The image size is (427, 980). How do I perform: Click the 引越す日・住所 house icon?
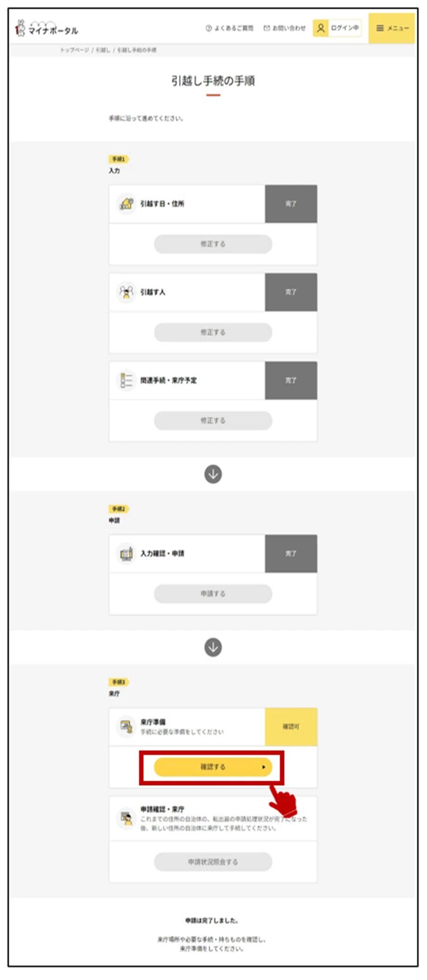tap(126, 204)
